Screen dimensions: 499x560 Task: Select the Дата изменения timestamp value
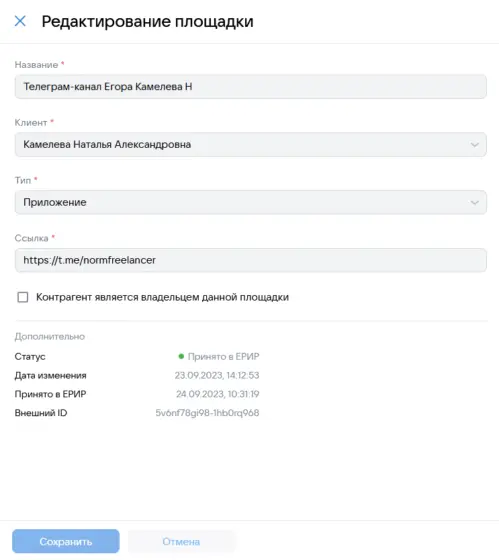(x=217, y=375)
